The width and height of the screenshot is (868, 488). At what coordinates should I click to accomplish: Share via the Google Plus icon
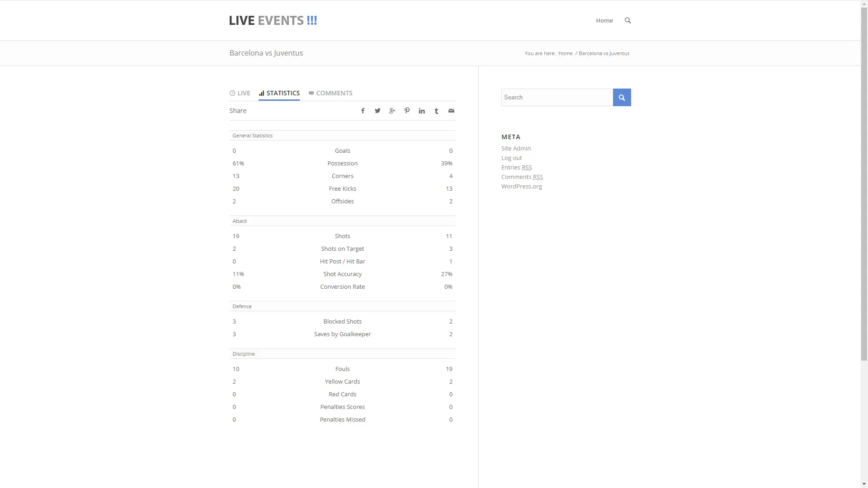point(392,111)
